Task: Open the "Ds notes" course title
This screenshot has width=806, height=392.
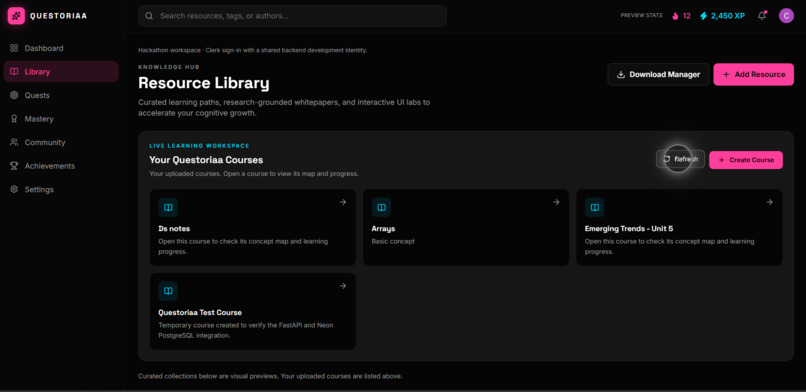Action: pos(174,229)
